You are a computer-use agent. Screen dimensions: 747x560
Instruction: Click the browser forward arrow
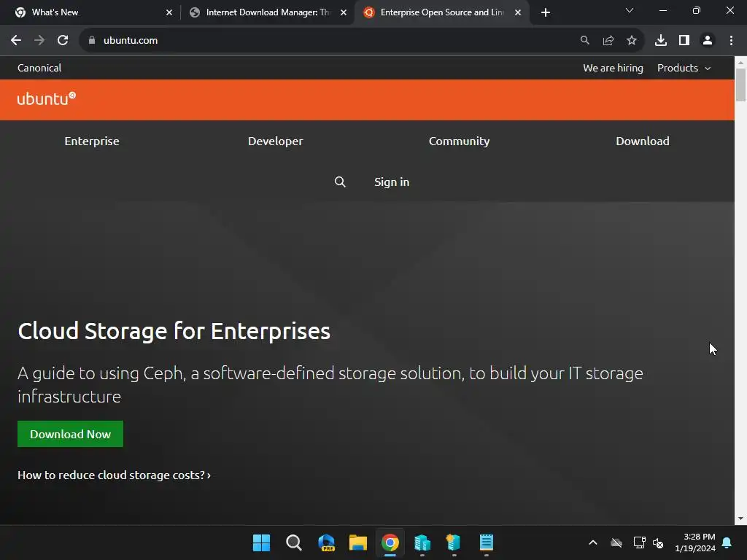click(x=39, y=41)
